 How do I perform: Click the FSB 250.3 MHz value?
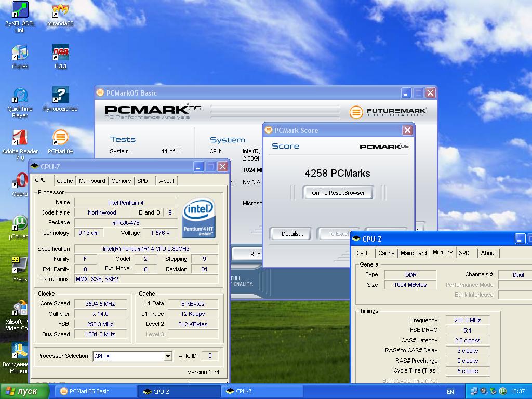(100, 324)
